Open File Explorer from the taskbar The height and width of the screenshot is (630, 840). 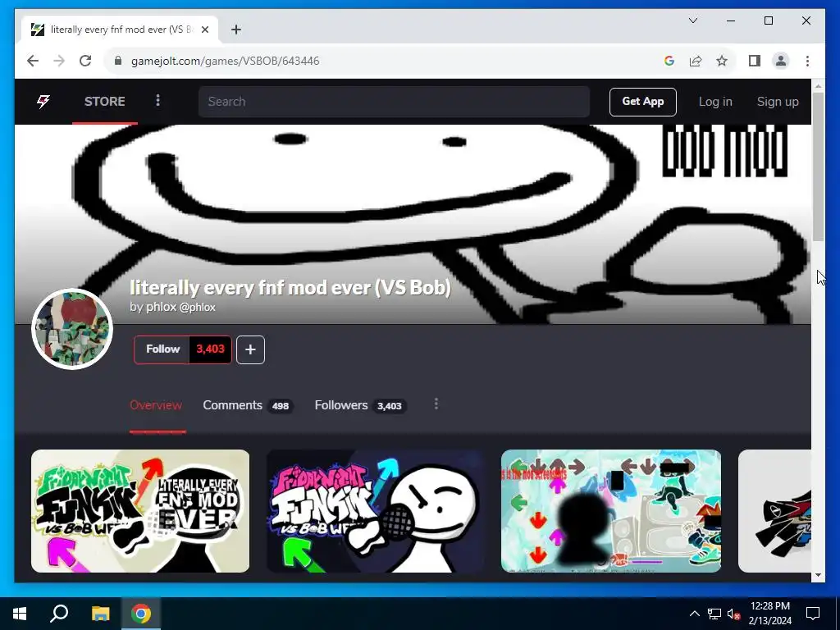100,614
